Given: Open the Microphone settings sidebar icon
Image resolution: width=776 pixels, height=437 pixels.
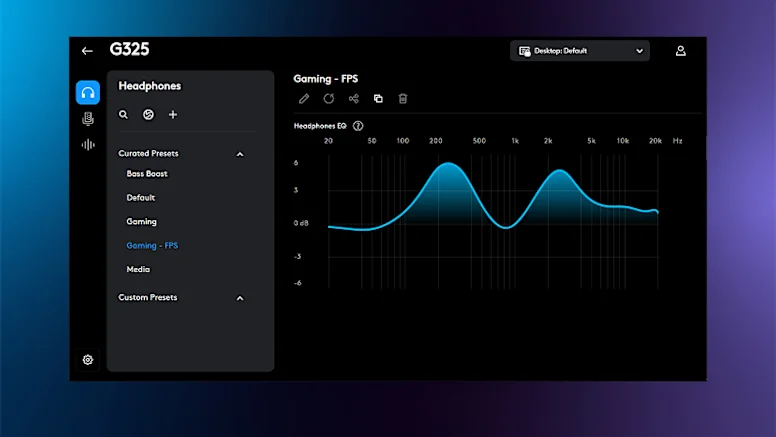Looking at the screenshot, I should 88,119.
